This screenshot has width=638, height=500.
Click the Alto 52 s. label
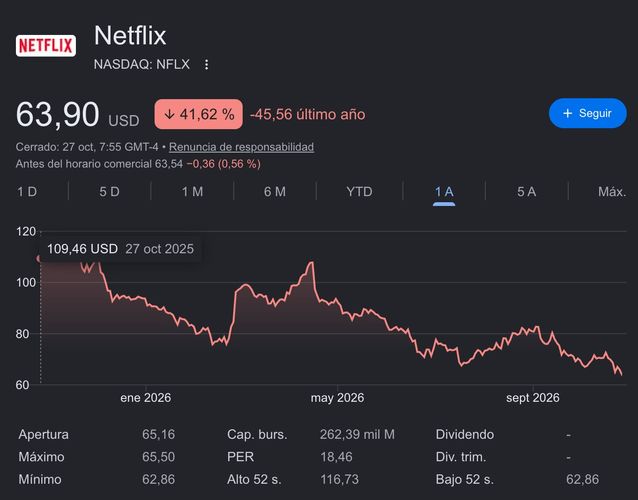254,479
